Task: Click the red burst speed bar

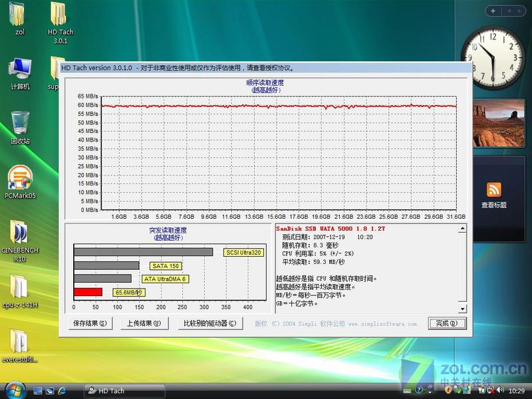Action: [x=88, y=292]
